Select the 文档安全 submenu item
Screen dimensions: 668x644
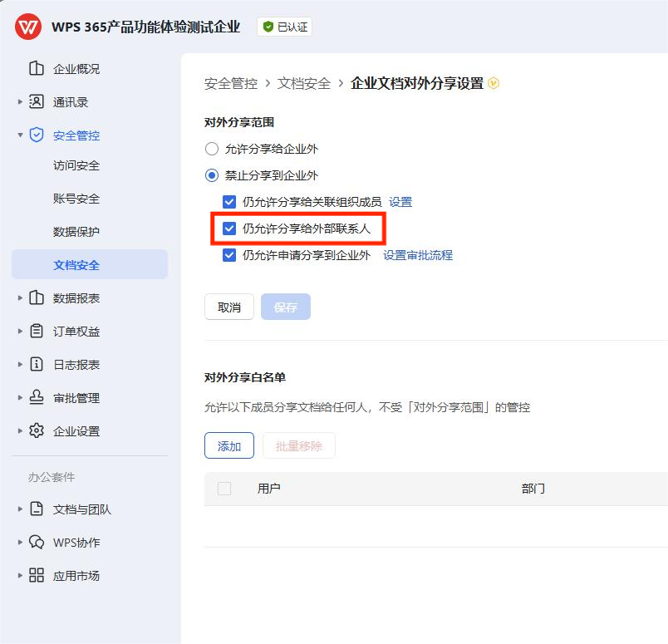pos(90,264)
